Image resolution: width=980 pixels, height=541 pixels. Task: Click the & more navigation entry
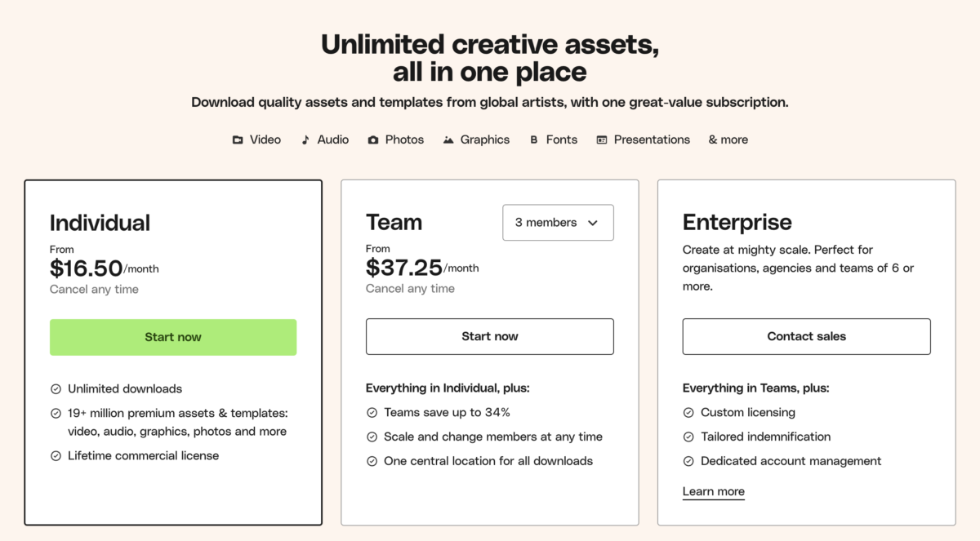[x=728, y=140]
